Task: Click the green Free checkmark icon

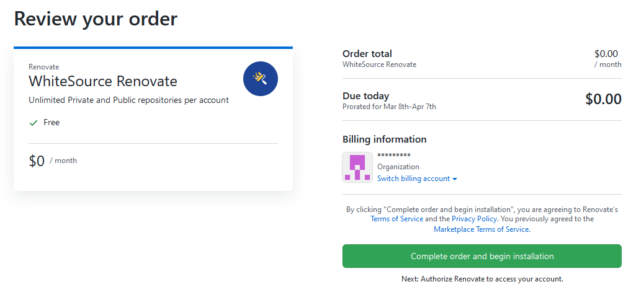Action: 34,123
